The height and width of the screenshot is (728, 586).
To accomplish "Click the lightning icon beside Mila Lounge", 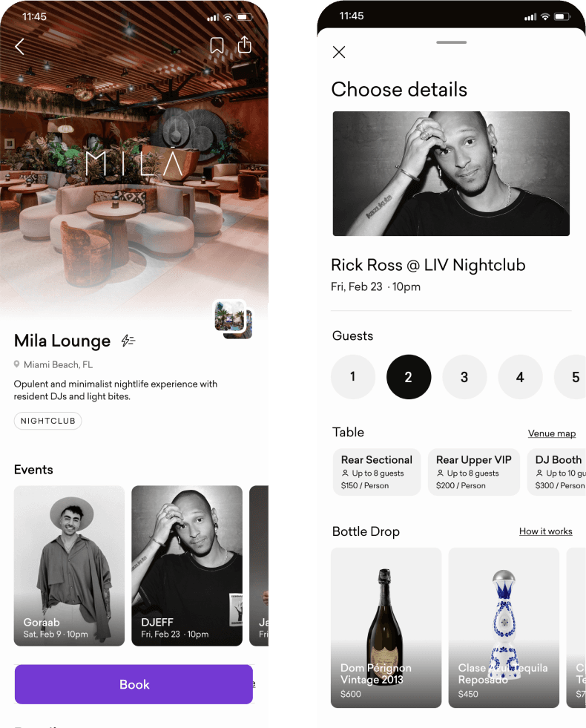I will pos(128,341).
